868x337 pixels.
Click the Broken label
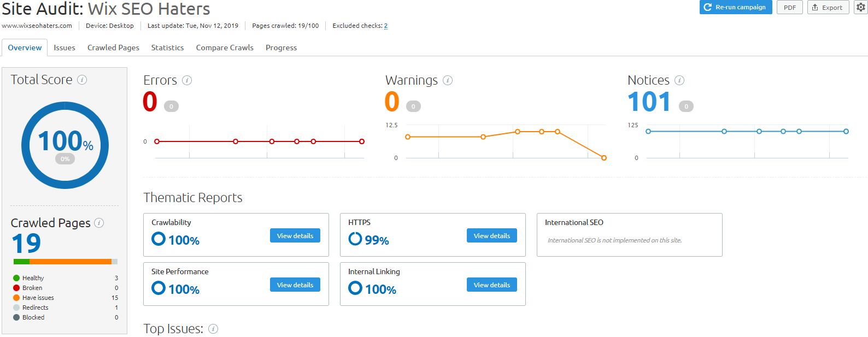[32, 288]
